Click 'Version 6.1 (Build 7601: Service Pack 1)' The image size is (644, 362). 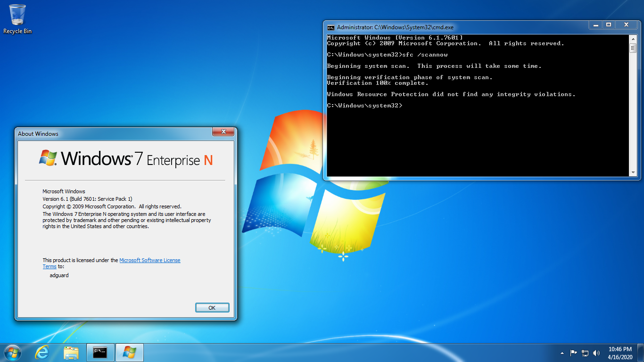point(87,199)
